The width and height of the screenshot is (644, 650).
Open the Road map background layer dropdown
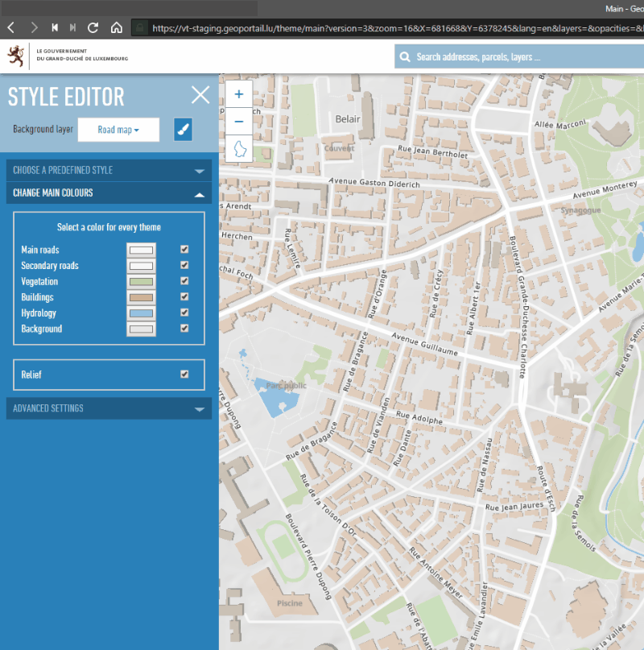[x=118, y=130]
